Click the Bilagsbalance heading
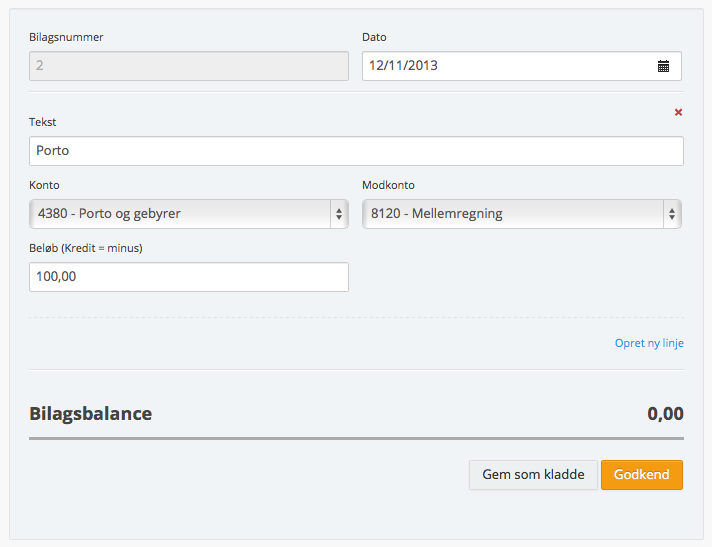 tap(91, 414)
